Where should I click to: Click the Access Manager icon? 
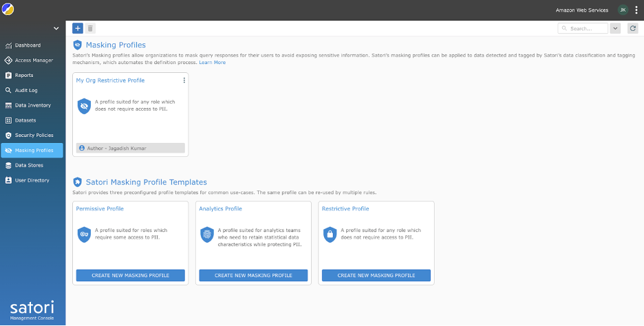coord(8,61)
